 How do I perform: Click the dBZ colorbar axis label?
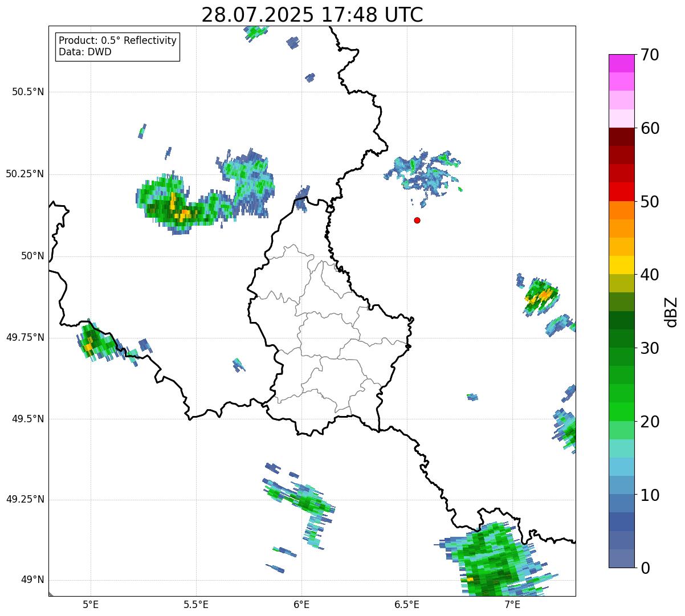[671, 312]
